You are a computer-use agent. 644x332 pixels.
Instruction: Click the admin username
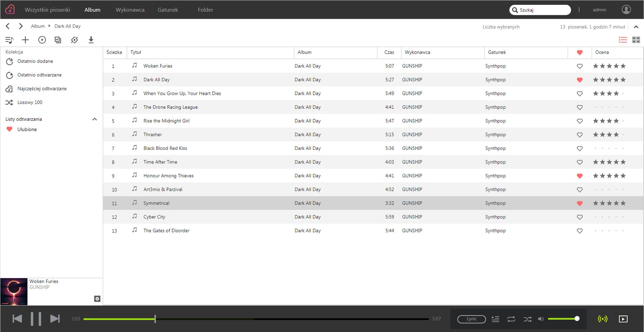point(599,10)
